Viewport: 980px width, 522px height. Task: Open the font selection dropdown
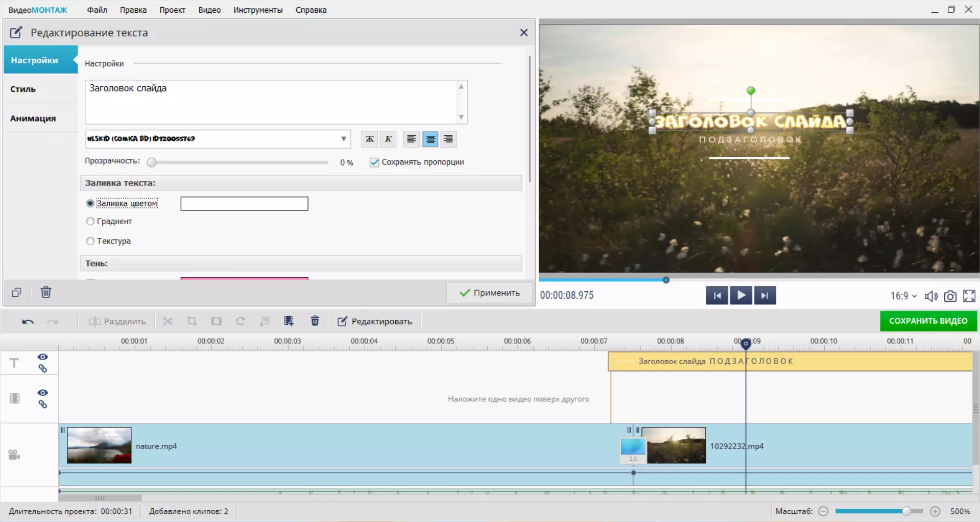(343, 139)
